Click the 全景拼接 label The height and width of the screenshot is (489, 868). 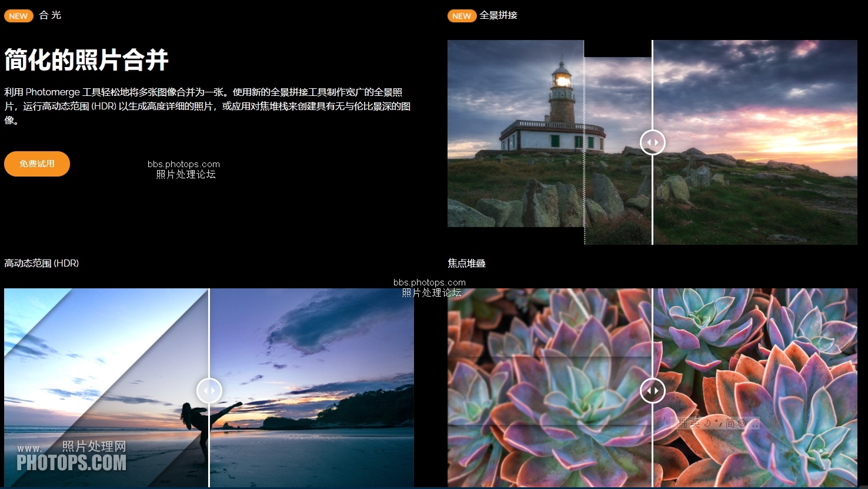[x=498, y=15]
